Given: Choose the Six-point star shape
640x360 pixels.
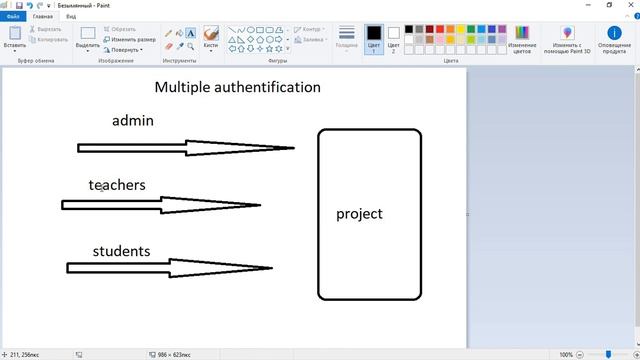Looking at the screenshot, I should click(279, 49).
